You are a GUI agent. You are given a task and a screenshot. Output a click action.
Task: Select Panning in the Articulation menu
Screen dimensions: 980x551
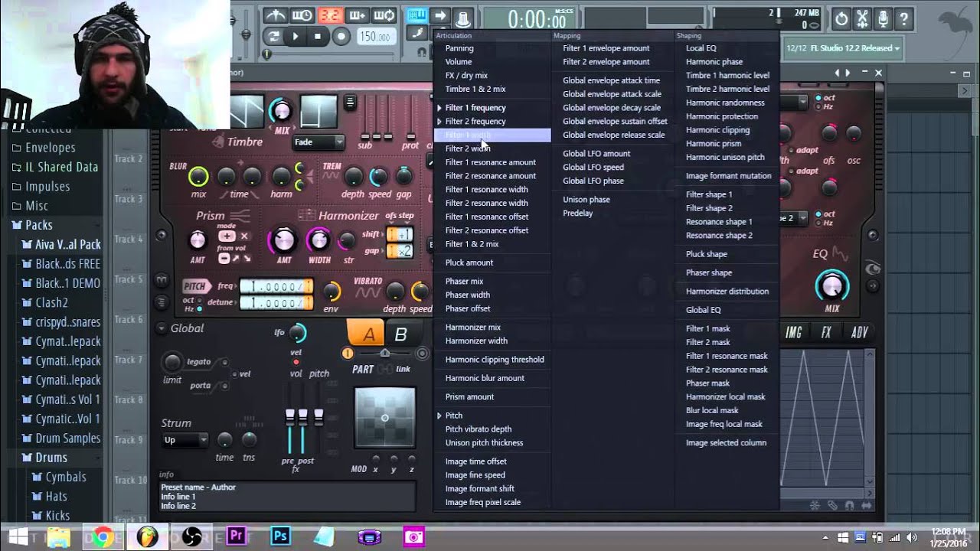coord(459,48)
